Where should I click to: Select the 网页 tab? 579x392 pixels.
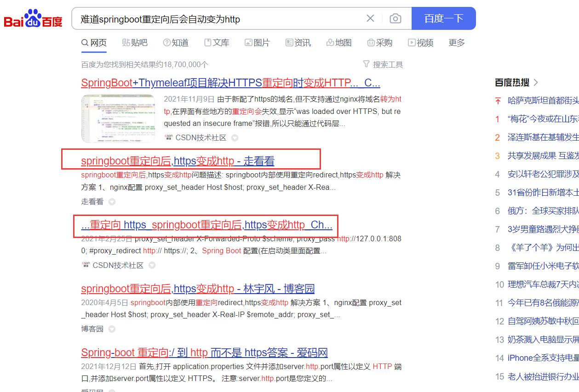click(x=94, y=43)
